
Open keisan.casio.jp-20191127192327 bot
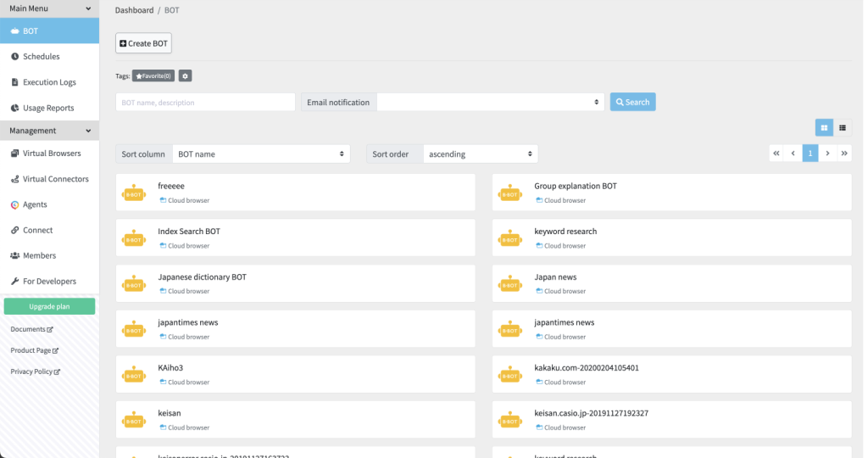point(671,419)
